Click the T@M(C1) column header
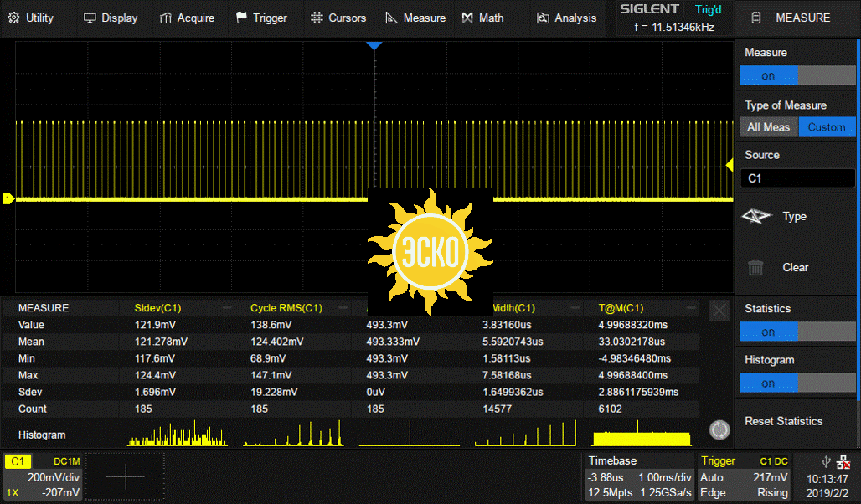The width and height of the screenshot is (861, 504). (621, 308)
